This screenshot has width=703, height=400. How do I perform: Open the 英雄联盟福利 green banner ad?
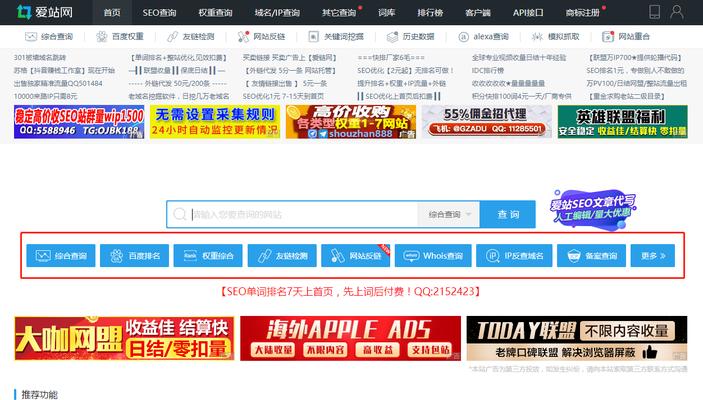(x=623, y=122)
